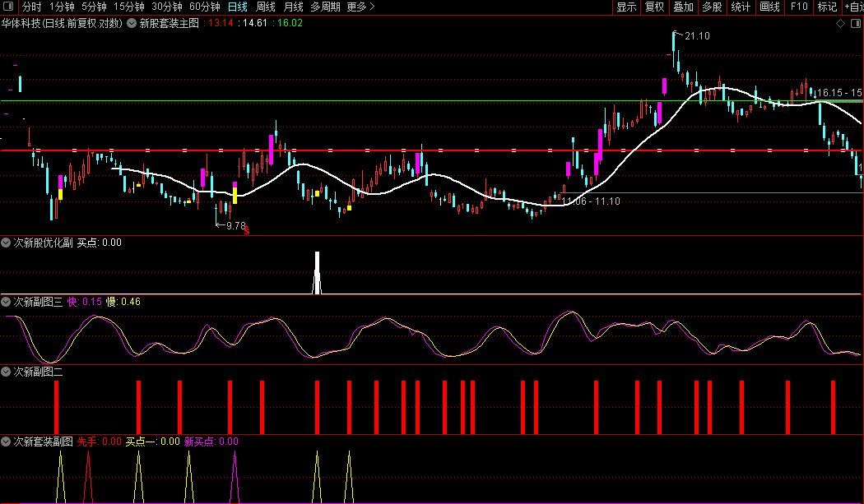Image resolution: width=864 pixels, height=504 pixels.
Task: Toggle the right side panel icon
Action: pos(856,23)
